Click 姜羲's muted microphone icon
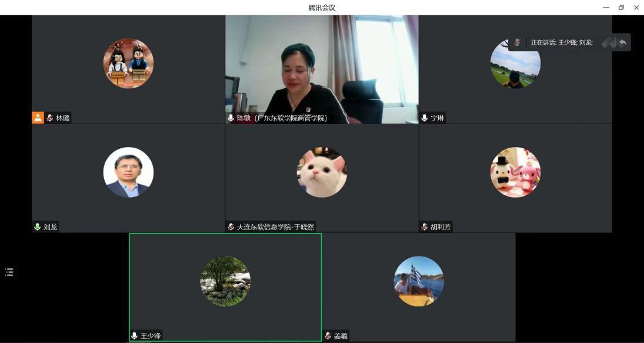This screenshot has width=644, height=343. (328, 336)
